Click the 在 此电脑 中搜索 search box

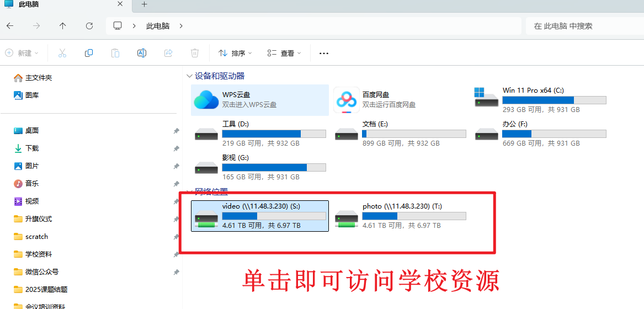coord(582,26)
